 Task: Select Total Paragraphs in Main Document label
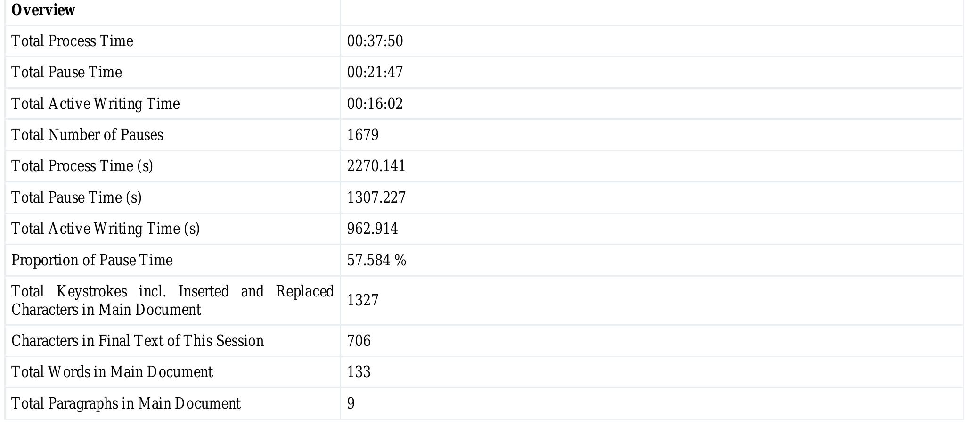point(126,403)
